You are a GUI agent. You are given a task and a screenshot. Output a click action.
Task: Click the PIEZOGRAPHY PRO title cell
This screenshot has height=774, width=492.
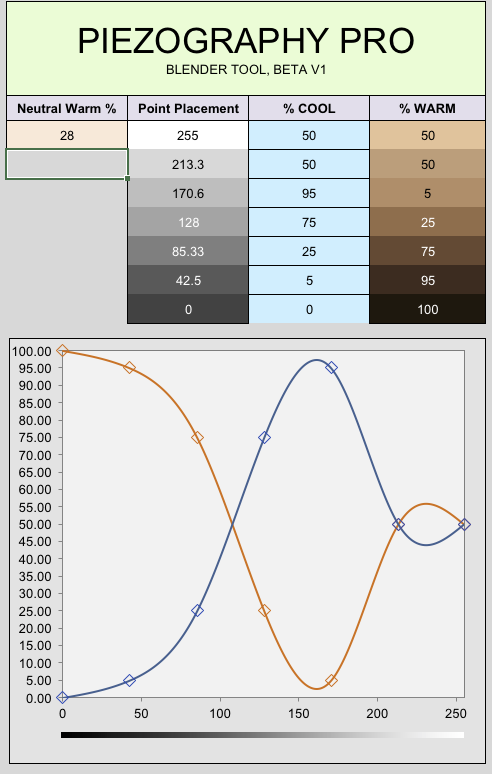pos(246,49)
